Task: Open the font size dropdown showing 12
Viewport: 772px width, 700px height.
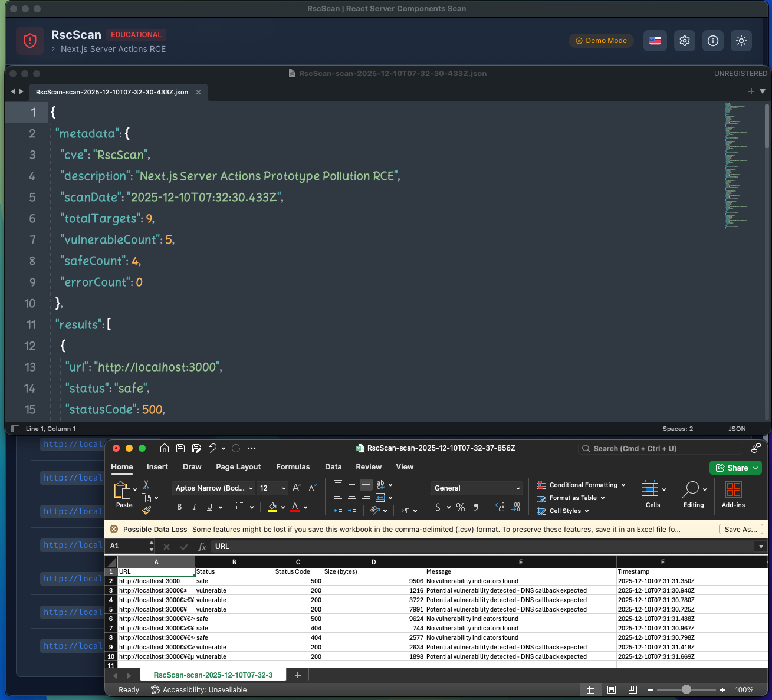Action: (x=273, y=488)
